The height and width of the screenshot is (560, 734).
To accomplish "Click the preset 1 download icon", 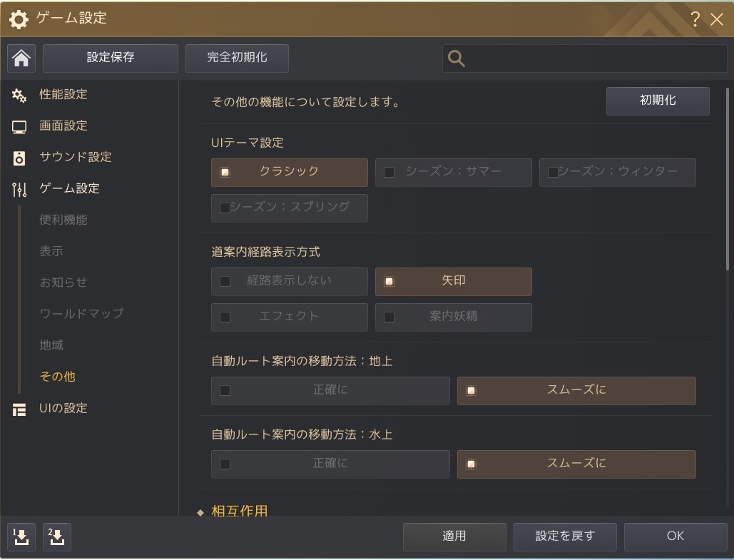I will pyautogui.click(x=21, y=536).
